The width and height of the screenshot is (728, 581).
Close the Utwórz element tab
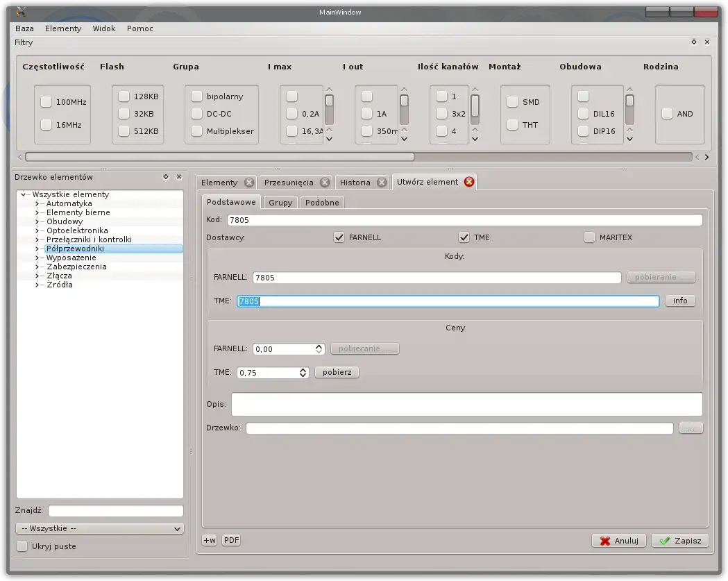[x=469, y=182]
